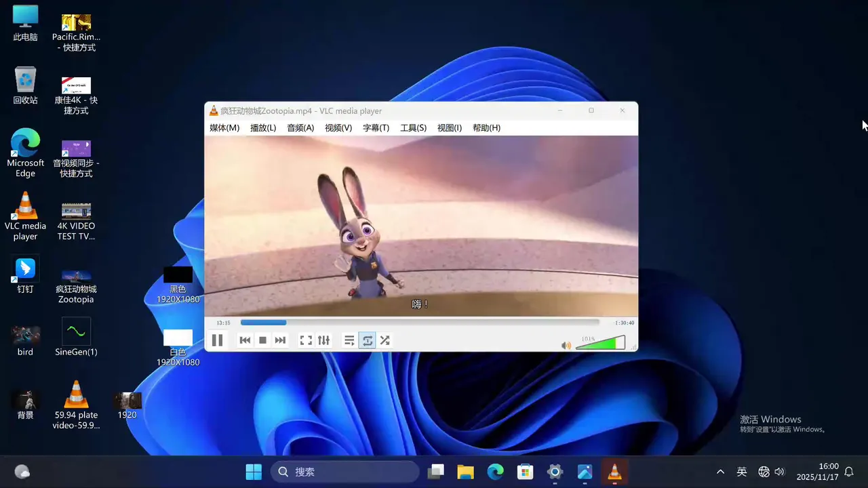This screenshot has width=868, height=488.
Task: Select 黑色 1920X1080 desktop image
Action: (178, 285)
